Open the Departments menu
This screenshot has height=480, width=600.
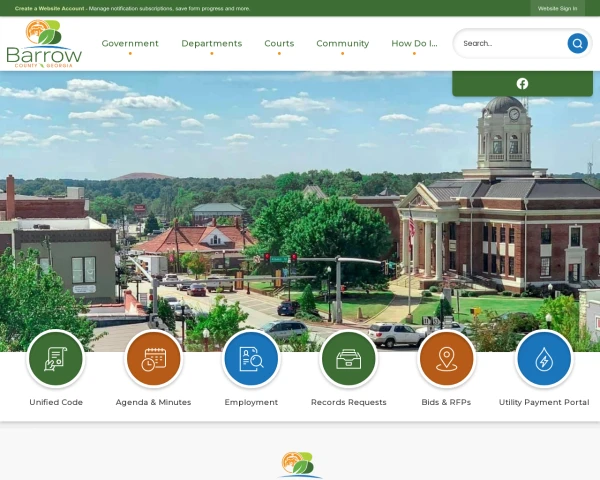212,44
